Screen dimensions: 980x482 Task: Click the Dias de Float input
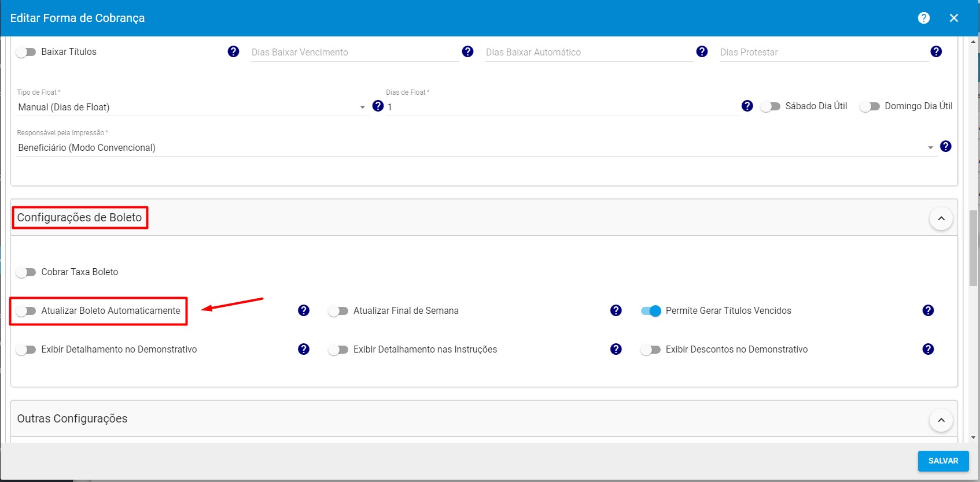coord(562,107)
